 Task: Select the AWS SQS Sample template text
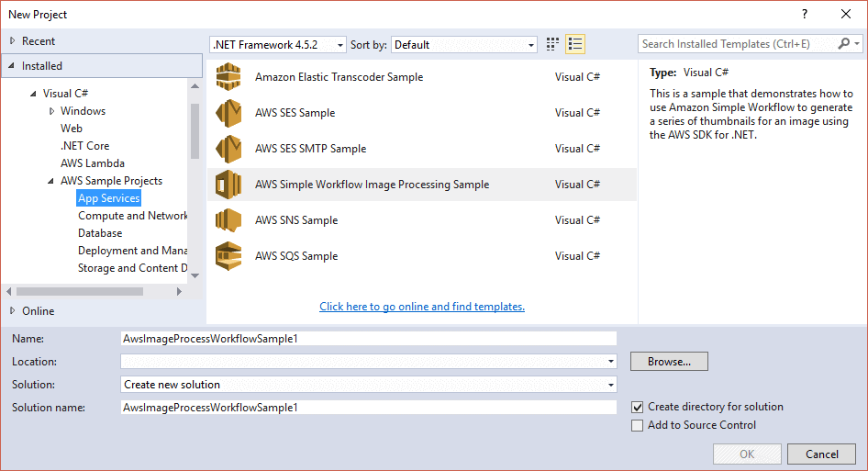[296, 256]
